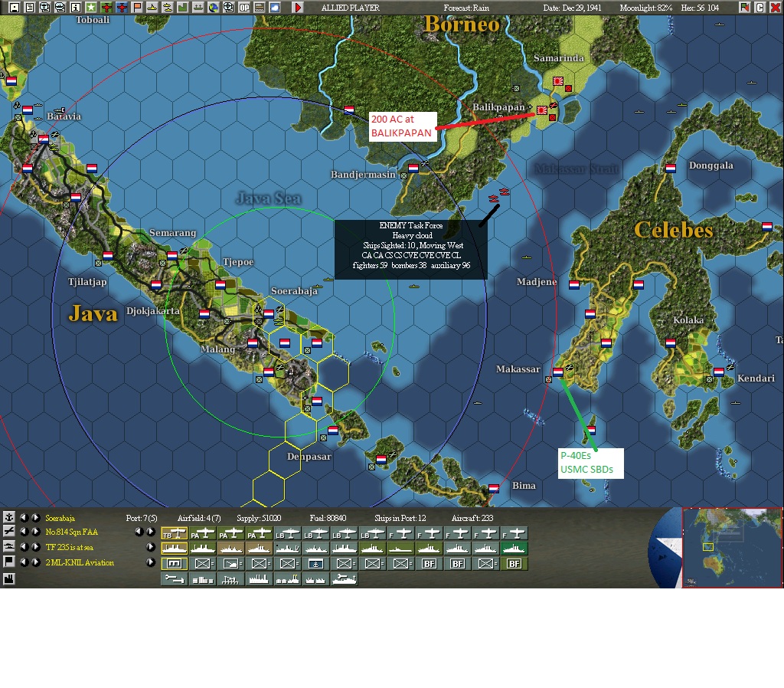Click the 'Aircraft: 233' text

click(x=472, y=519)
